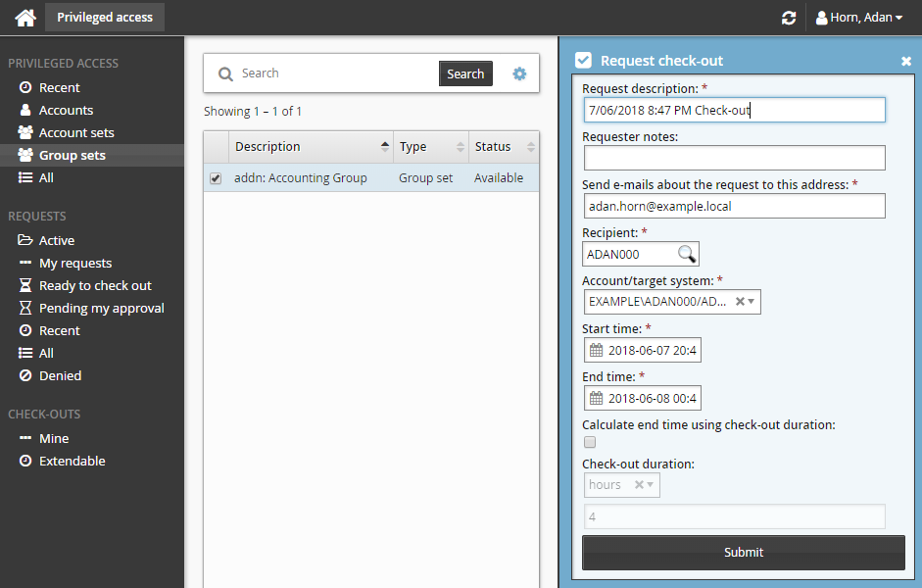Screen dimensions: 922x588
Task: Close the Request check-out panel
Action: pos(906,61)
